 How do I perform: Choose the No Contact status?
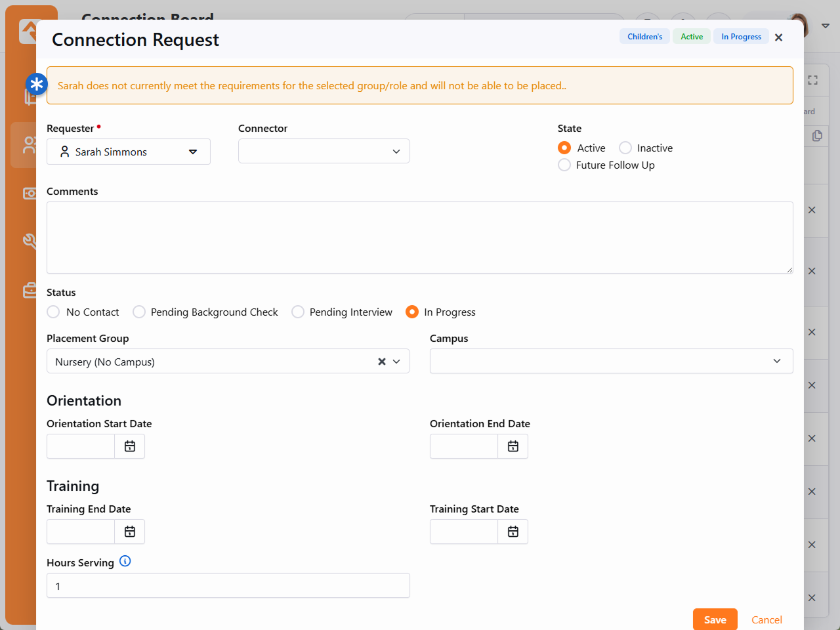pyautogui.click(x=54, y=312)
